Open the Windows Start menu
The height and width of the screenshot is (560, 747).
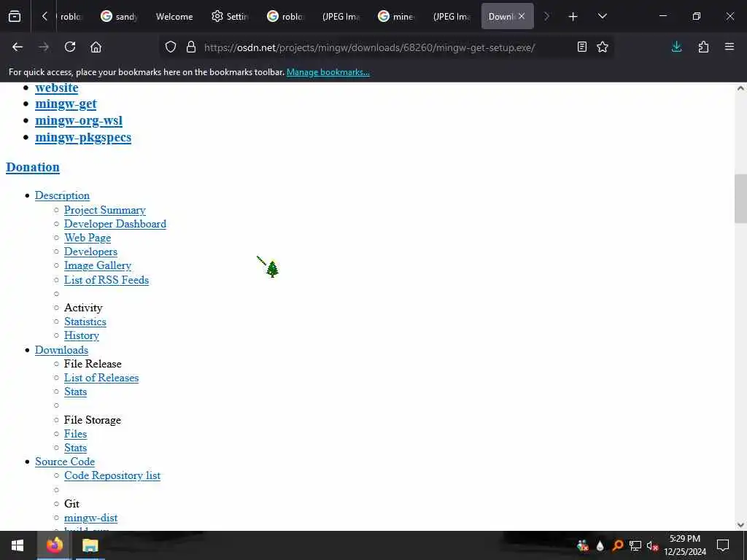18,545
